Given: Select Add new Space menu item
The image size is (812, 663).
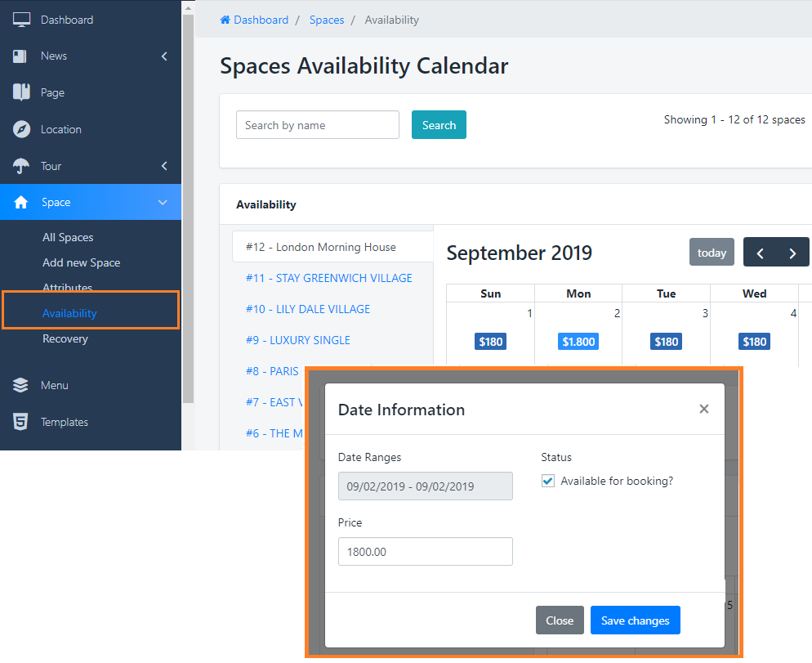Looking at the screenshot, I should pos(81,262).
